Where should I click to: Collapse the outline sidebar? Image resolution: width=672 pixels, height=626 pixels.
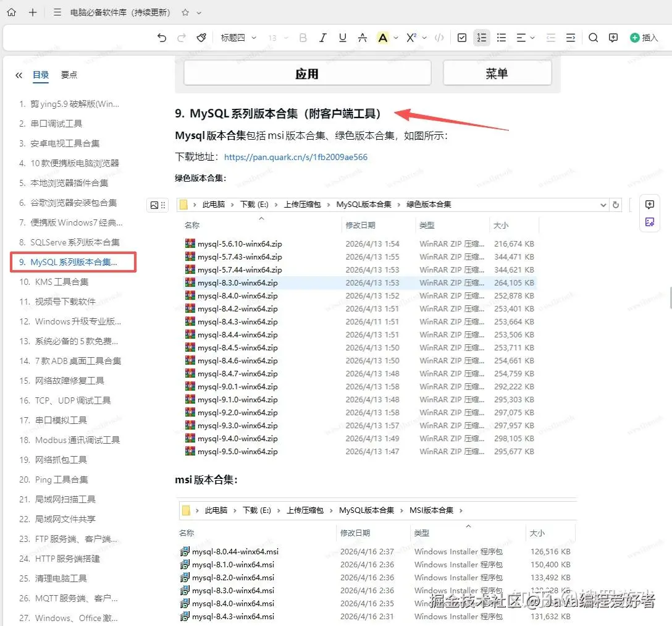click(19, 75)
